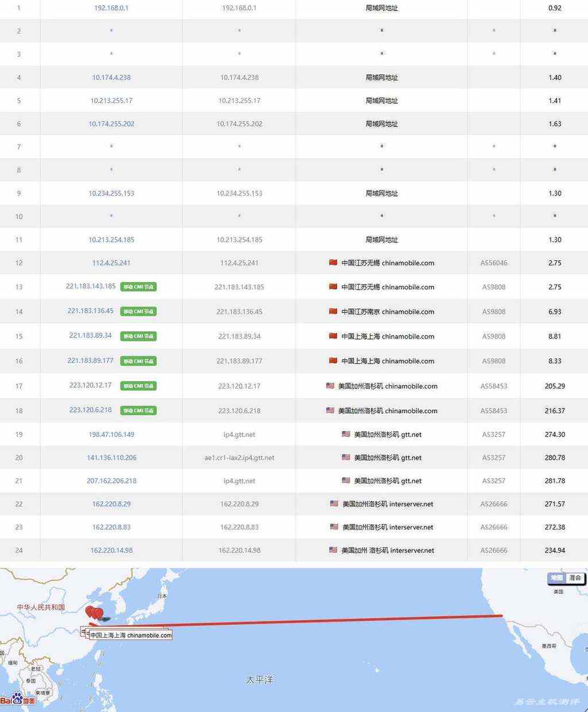Click AS3257 in hop 20 row
Viewport: 588px width, 712px height.
pos(494,457)
